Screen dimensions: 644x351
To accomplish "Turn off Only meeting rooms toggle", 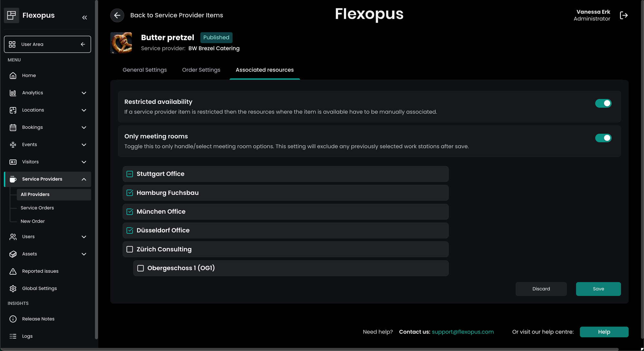I will (x=603, y=138).
